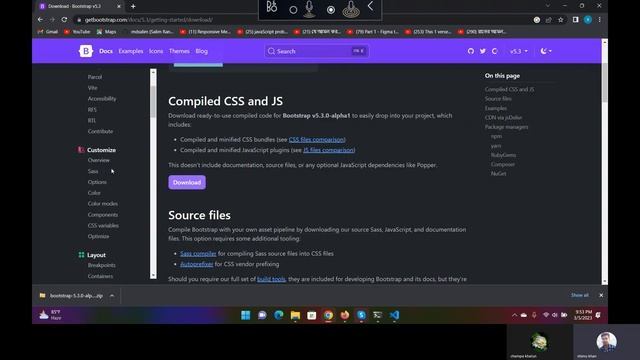Click the sidebar vertical scrollbar

tap(153, 173)
